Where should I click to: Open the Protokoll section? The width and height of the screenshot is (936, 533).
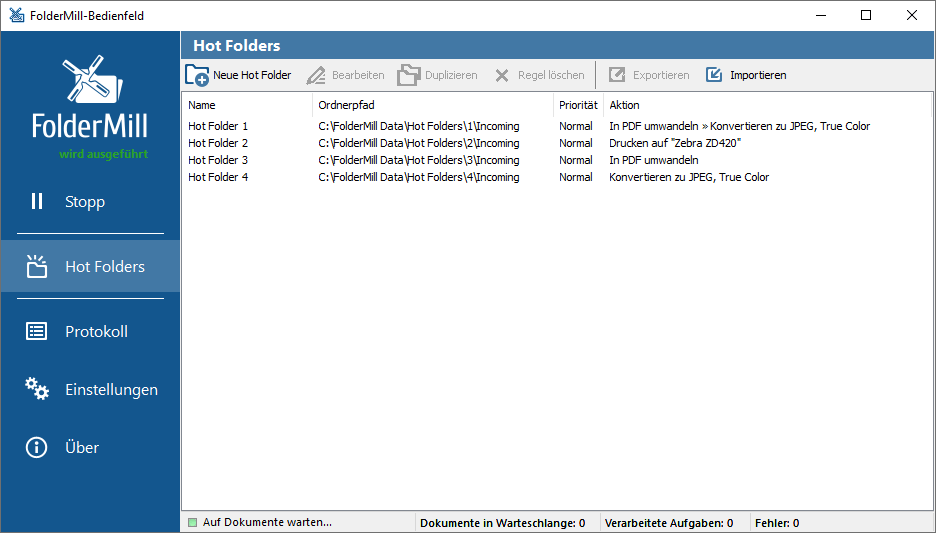(x=90, y=331)
